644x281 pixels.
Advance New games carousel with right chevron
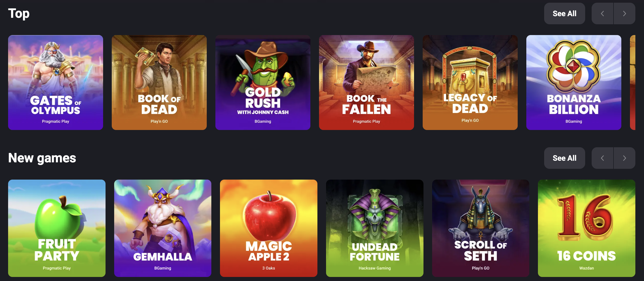(624, 158)
